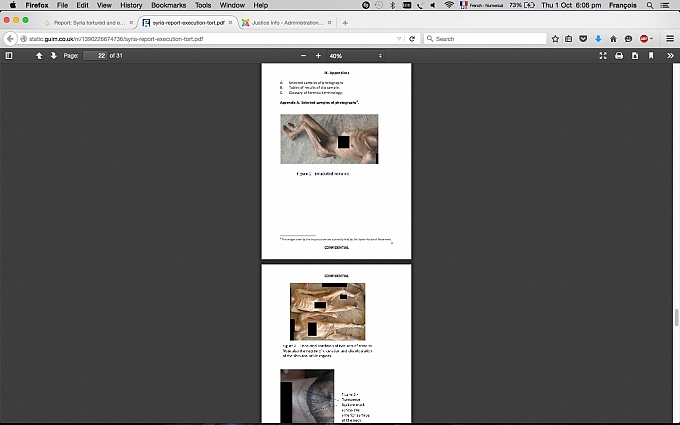Zoom in on the PDF document

click(x=319, y=56)
